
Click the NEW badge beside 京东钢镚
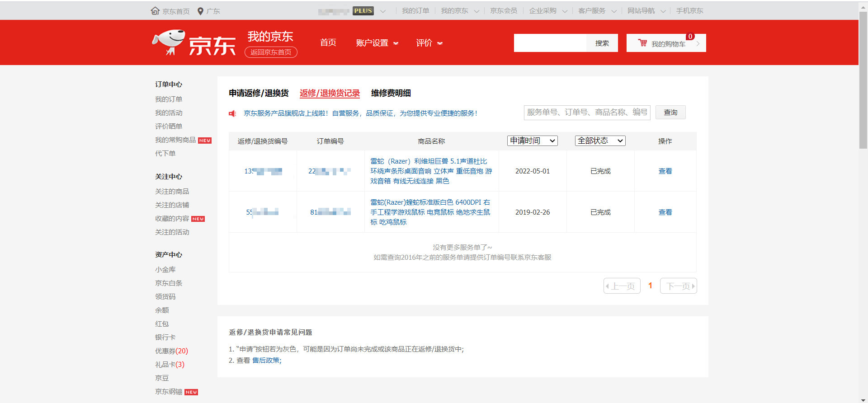point(191,392)
